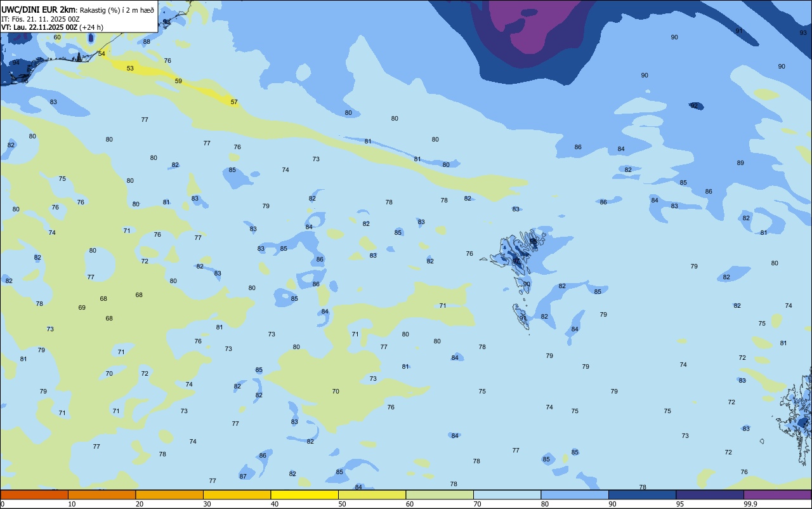Click the legend tick label '95'
The height and width of the screenshot is (509, 812).
680,504
